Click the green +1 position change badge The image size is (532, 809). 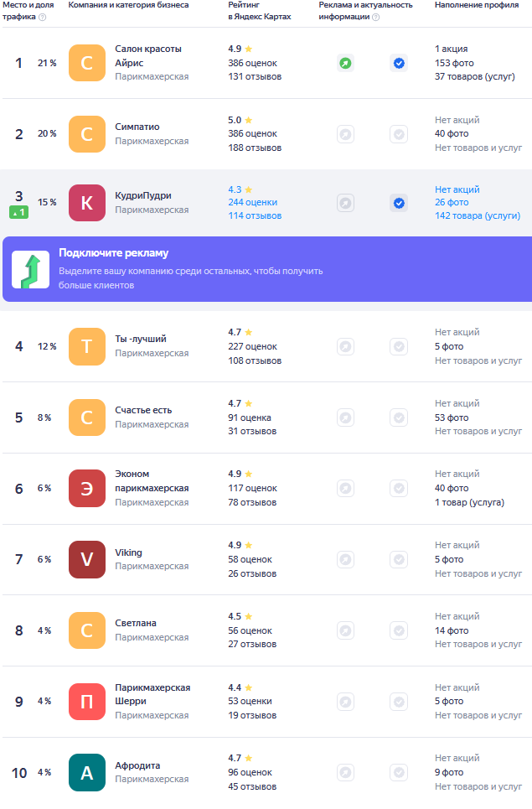pyautogui.click(x=19, y=212)
